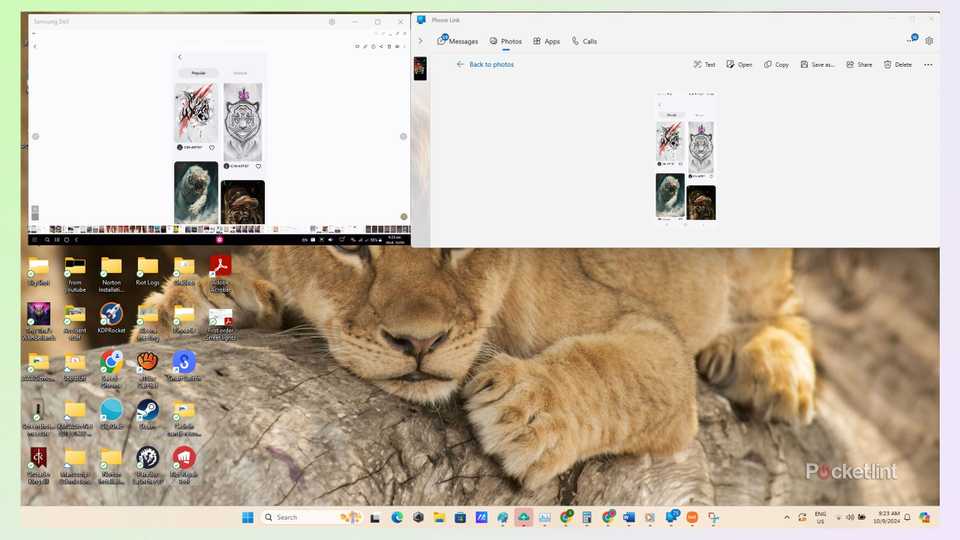
Task: Open the Messages tab in Phone Link
Action: (x=457, y=41)
